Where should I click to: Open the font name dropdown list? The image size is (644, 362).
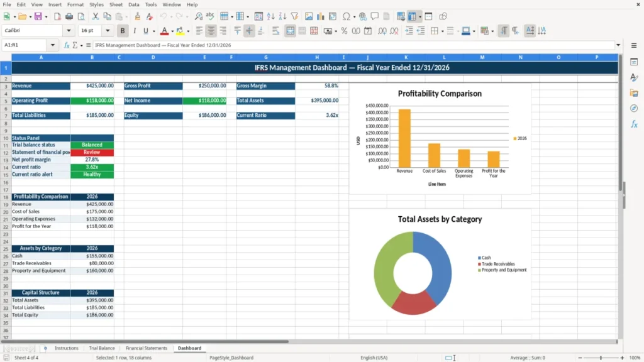point(69,31)
